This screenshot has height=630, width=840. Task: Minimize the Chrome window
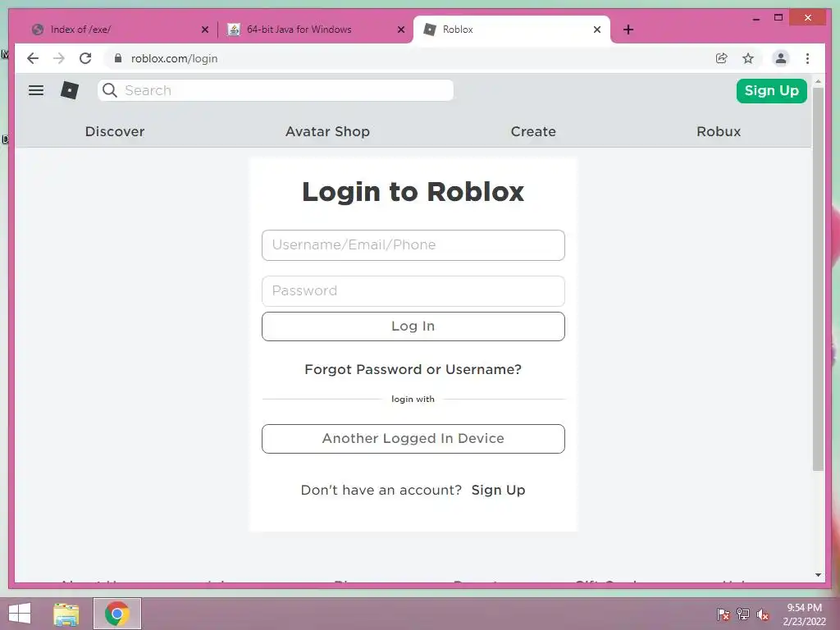pos(756,18)
